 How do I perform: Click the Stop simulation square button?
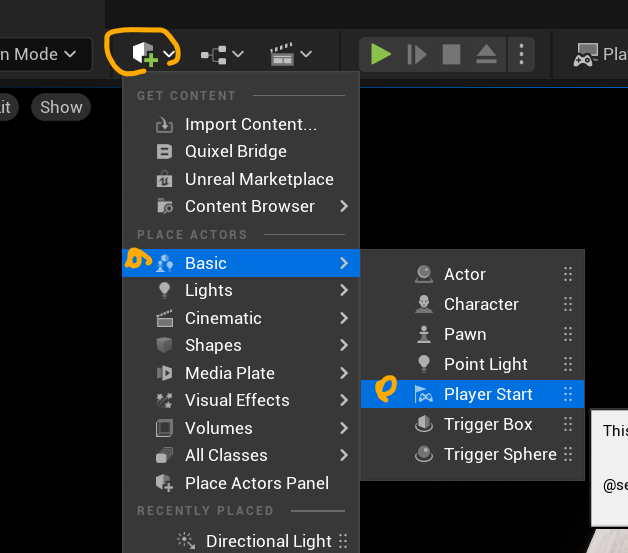point(451,54)
